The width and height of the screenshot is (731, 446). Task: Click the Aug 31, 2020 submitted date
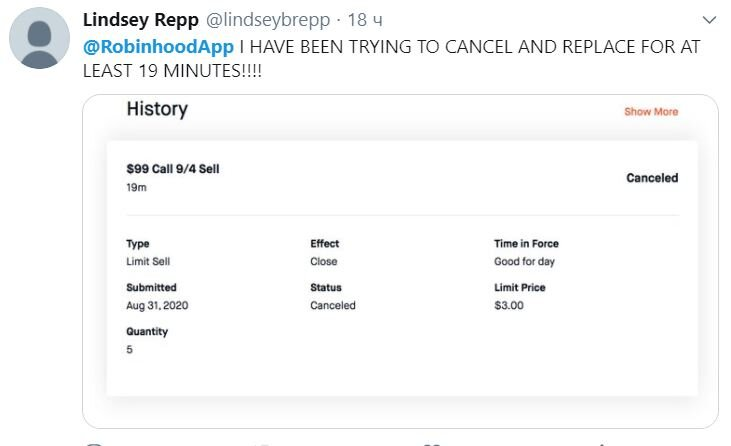point(157,306)
